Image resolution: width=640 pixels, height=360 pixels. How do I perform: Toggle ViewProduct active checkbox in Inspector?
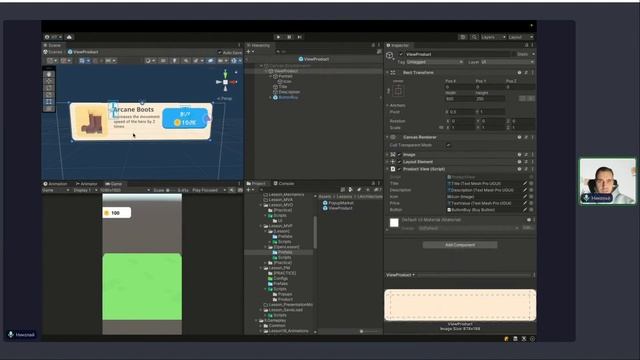click(401, 54)
